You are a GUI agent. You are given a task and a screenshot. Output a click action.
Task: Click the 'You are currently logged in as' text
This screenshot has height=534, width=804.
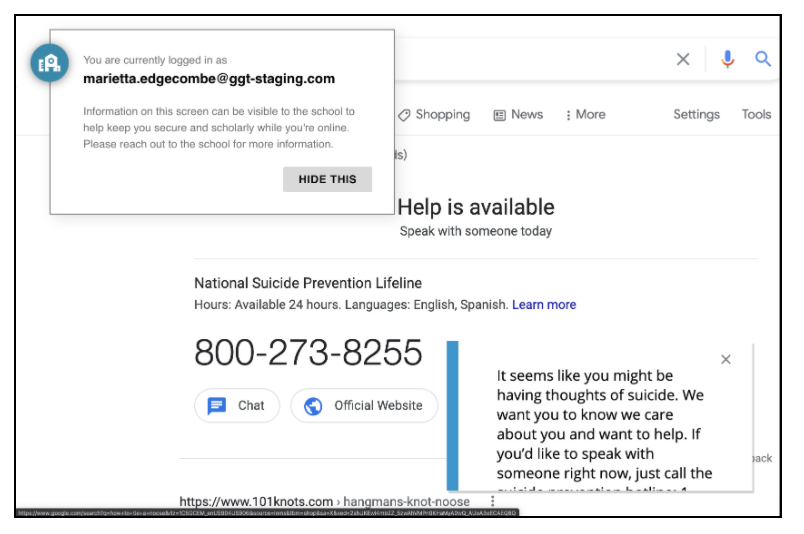tap(155, 60)
